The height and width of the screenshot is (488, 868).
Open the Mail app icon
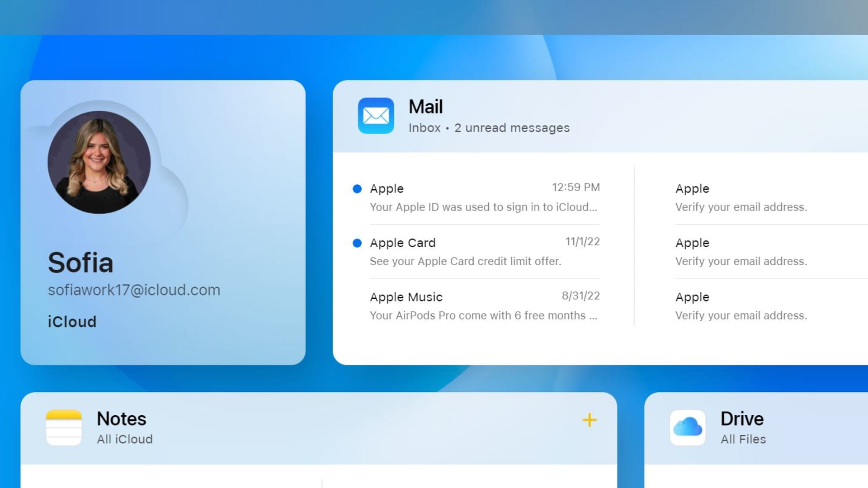pyautogui.click(x=376, y=116)
